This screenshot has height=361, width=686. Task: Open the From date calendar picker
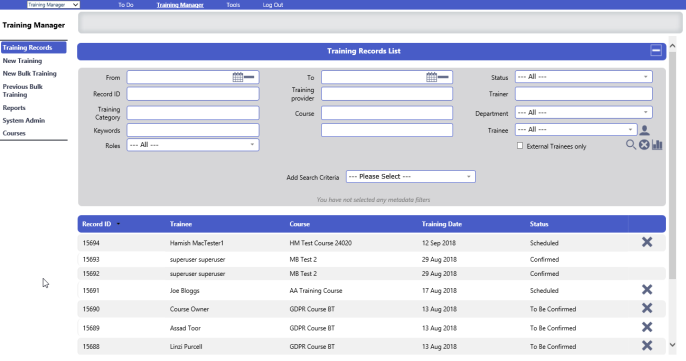[238, 77]
